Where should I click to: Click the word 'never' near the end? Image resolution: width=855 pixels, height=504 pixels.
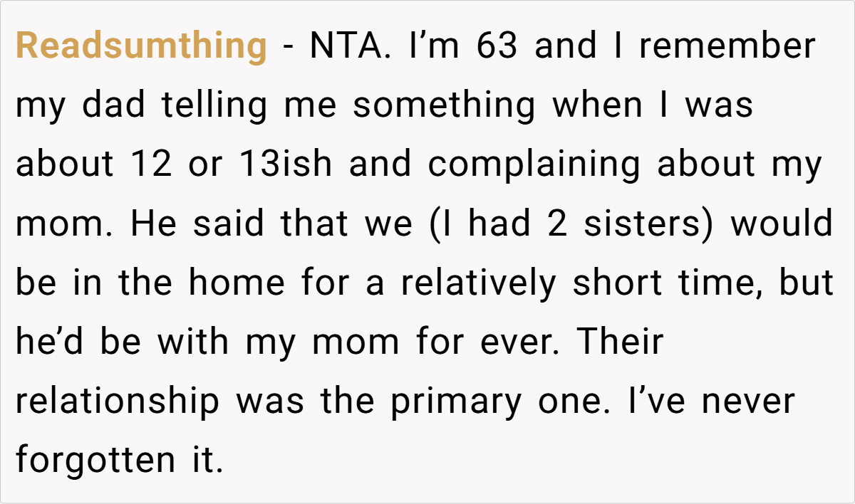click(747, 401)
